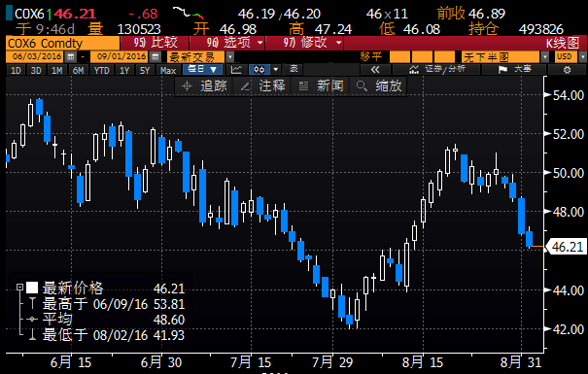Click the intraday sparkline in the header
This screenshot has width=588, height=374.
pos(189,14)
